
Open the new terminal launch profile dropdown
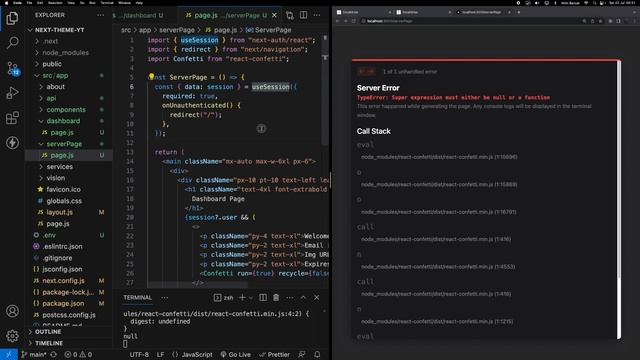coord(251,298)
